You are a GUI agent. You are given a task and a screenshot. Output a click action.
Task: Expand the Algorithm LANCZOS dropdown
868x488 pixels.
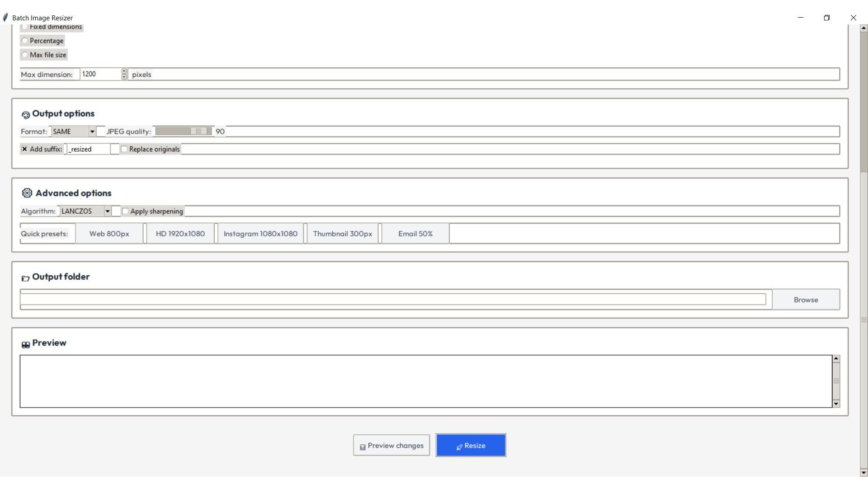pyautogui.click(x=108, y=211)
